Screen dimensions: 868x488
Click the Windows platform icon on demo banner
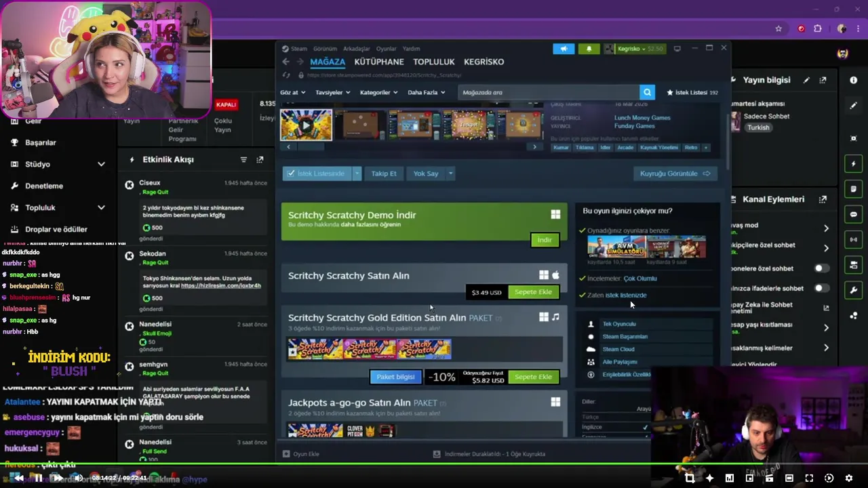tap(555, 215)
